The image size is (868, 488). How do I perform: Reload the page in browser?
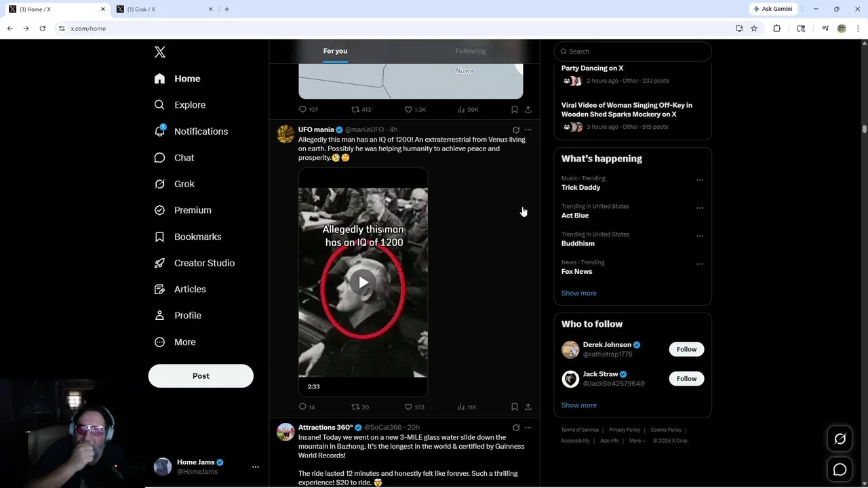(x=42, y=28)
